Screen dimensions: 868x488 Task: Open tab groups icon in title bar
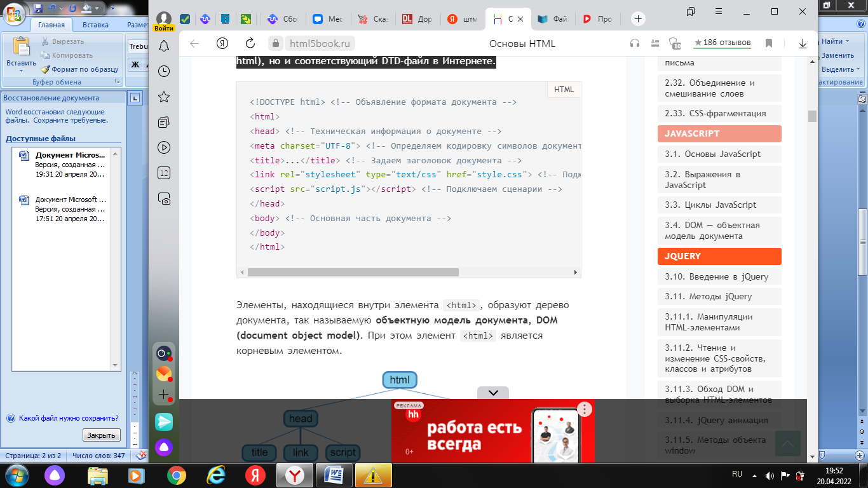[x=691, y=11]
